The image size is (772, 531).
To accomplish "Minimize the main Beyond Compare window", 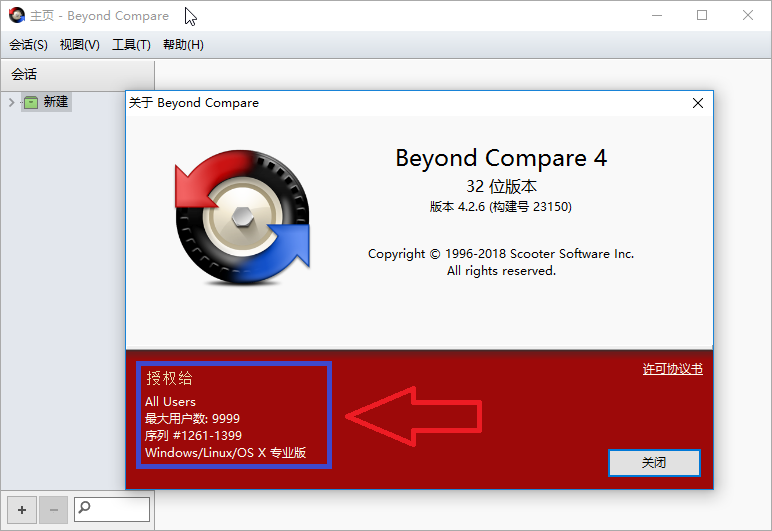I will (656, 16).
